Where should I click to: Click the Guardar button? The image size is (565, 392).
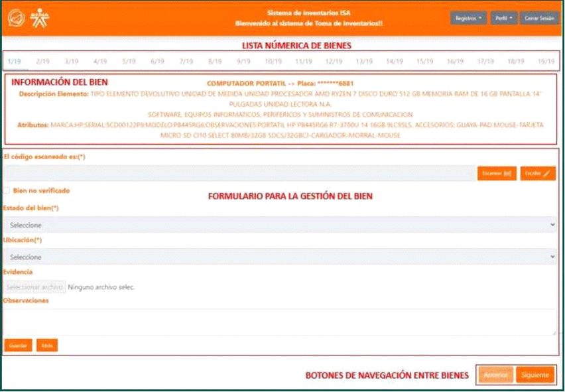[18, 346]
